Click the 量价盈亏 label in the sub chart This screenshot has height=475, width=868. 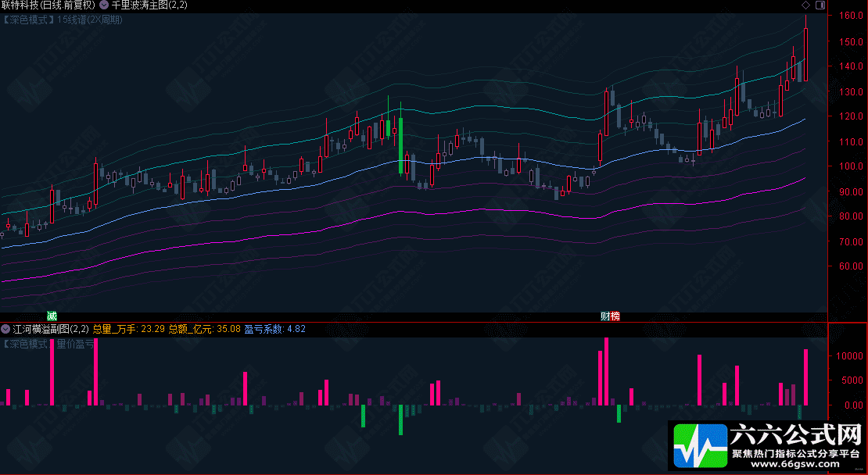[76, 344]
